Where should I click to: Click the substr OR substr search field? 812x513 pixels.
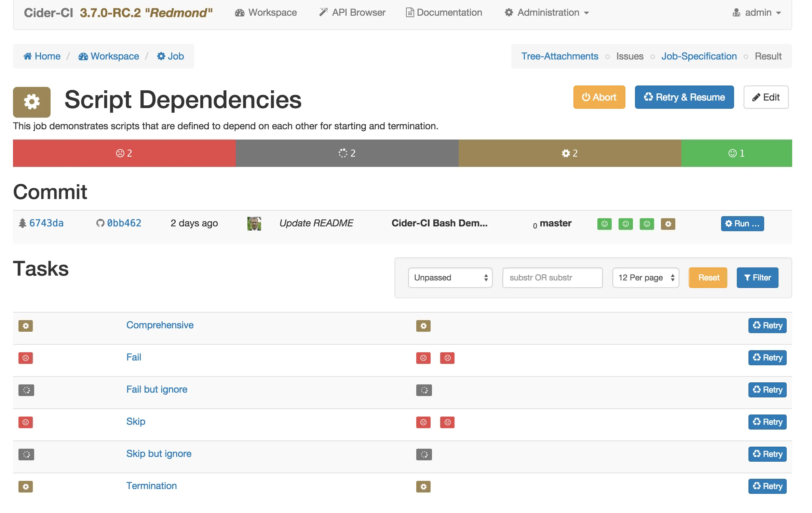(x=552, y=277)
